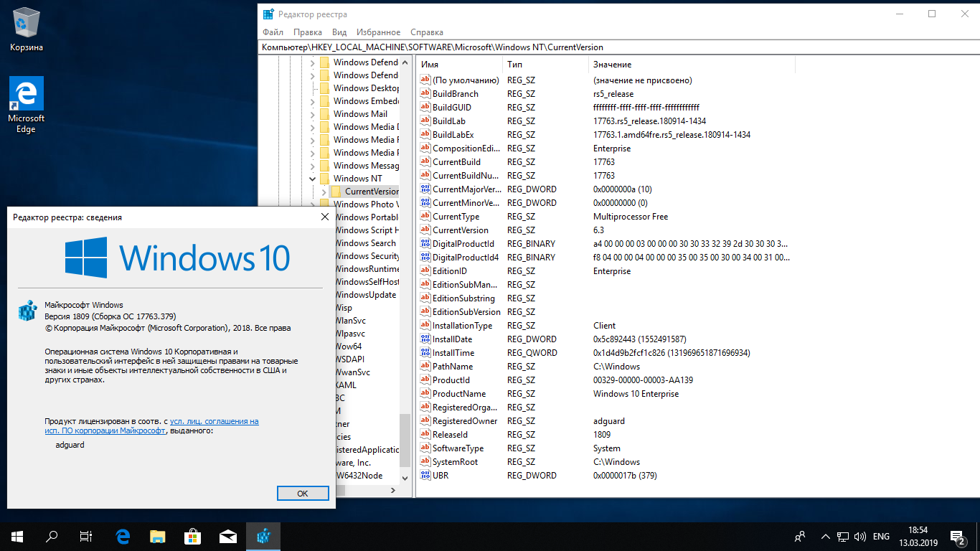Open the Файл menu
Screen dimensions: 980x551
[273, 32]
